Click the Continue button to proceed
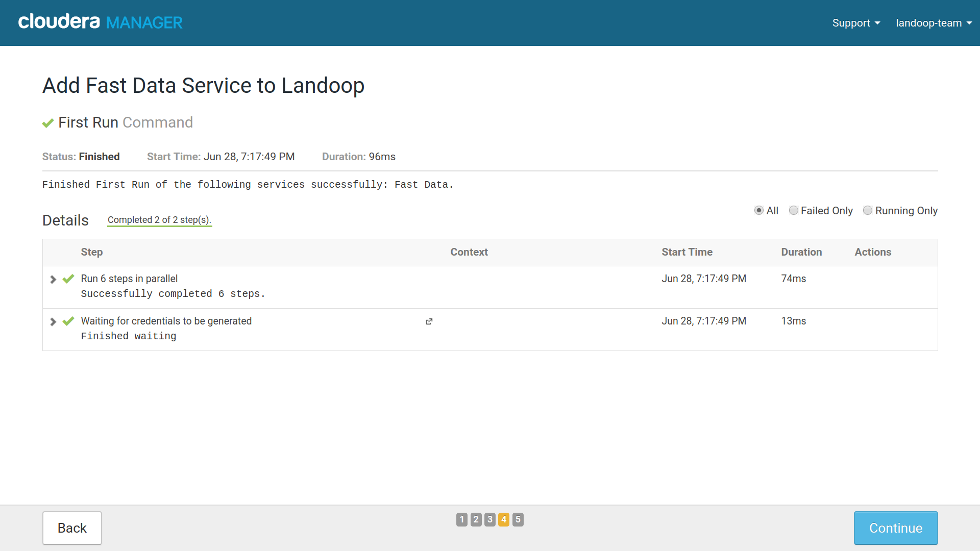The image size is (980, 551). [895, 528]
